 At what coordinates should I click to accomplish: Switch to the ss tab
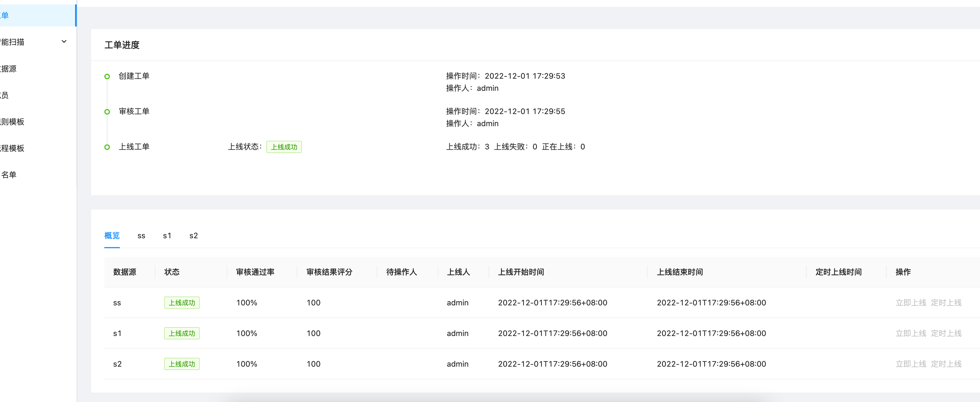click(141, 236)
